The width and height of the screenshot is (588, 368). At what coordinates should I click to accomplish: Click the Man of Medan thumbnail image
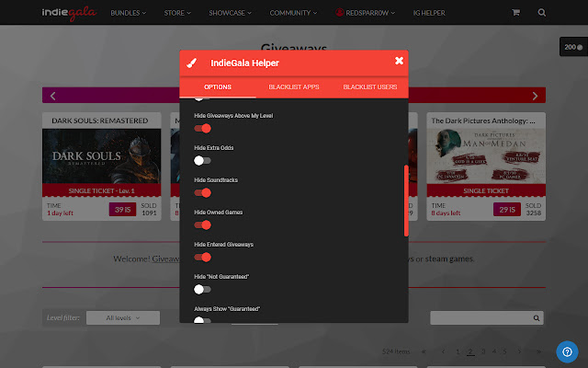click(x=486, y=156)
